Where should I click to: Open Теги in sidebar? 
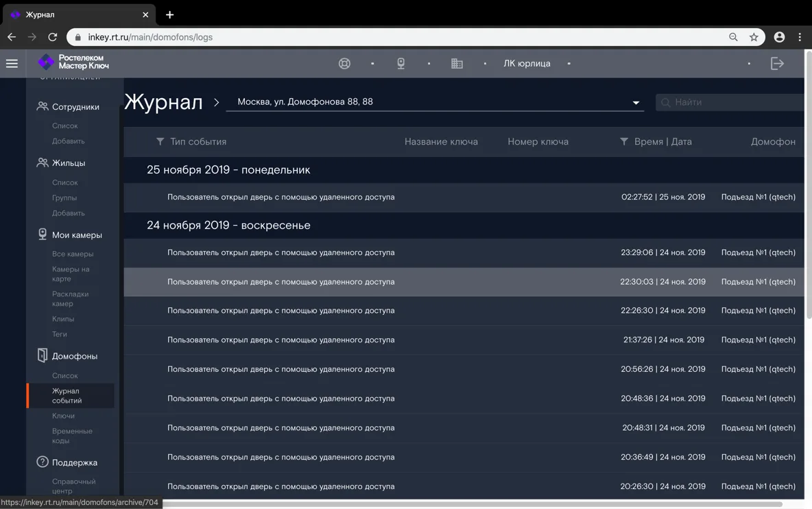pyautogui.click(x=60, y=334)
